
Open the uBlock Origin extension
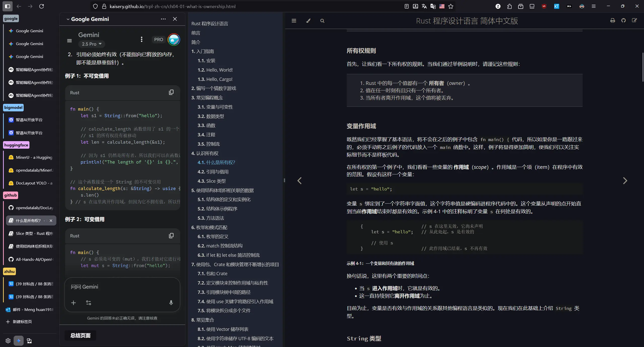544,6
